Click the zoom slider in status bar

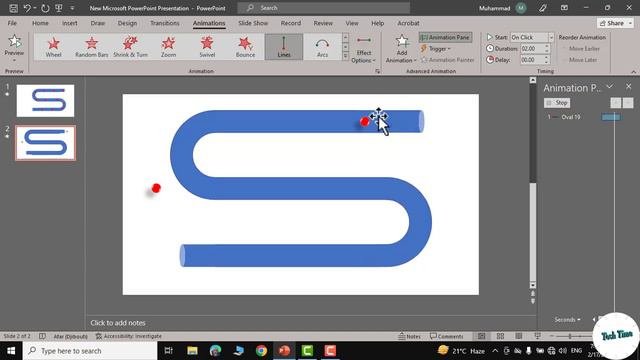[x=570, y=336]
